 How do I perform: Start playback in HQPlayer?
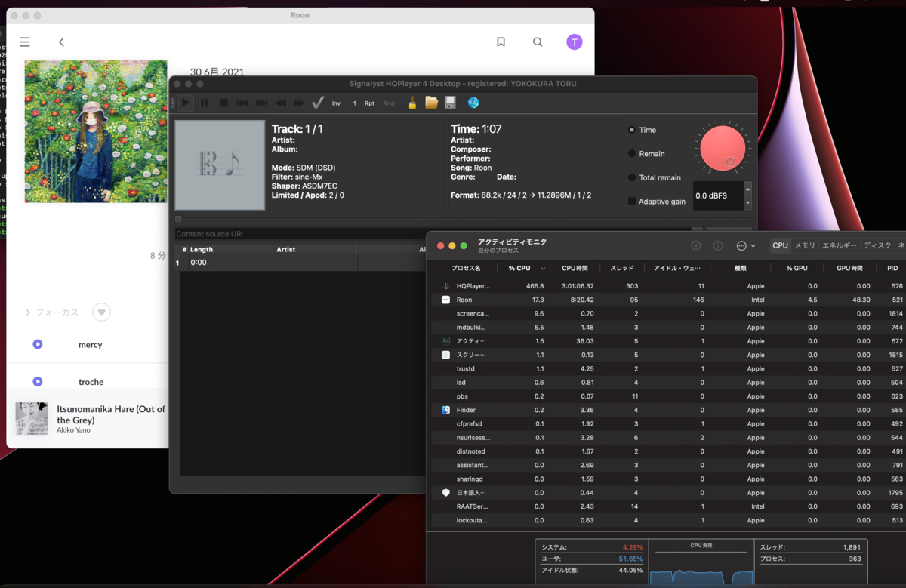click(186, 103)
